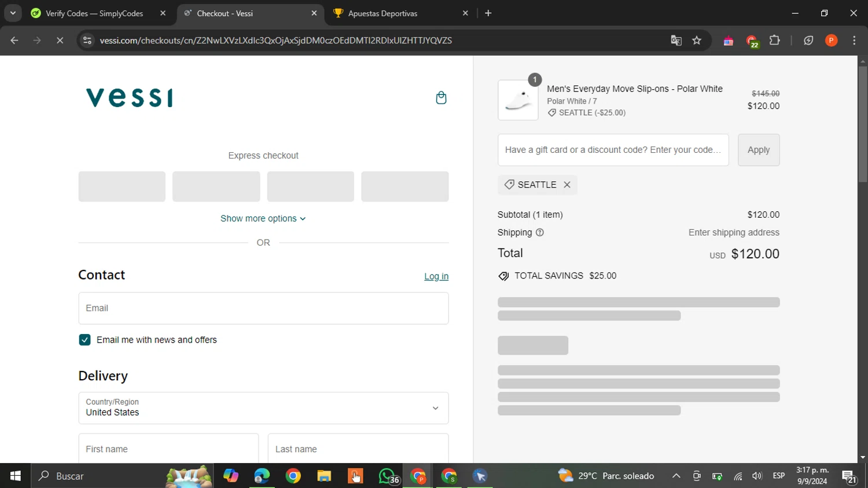Click the page vertical scrollbar

point(863,124)
